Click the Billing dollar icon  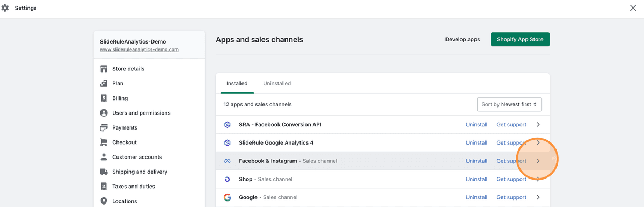coord(104,98)
